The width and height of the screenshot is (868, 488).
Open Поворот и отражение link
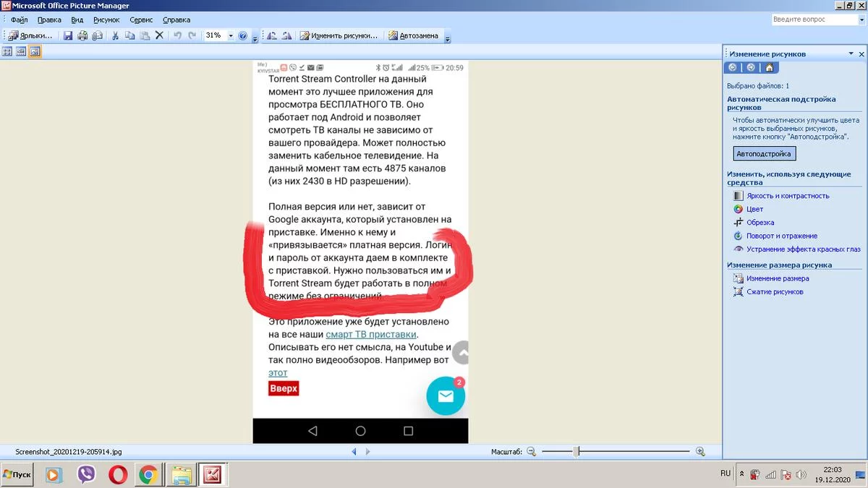coord(782,236)
